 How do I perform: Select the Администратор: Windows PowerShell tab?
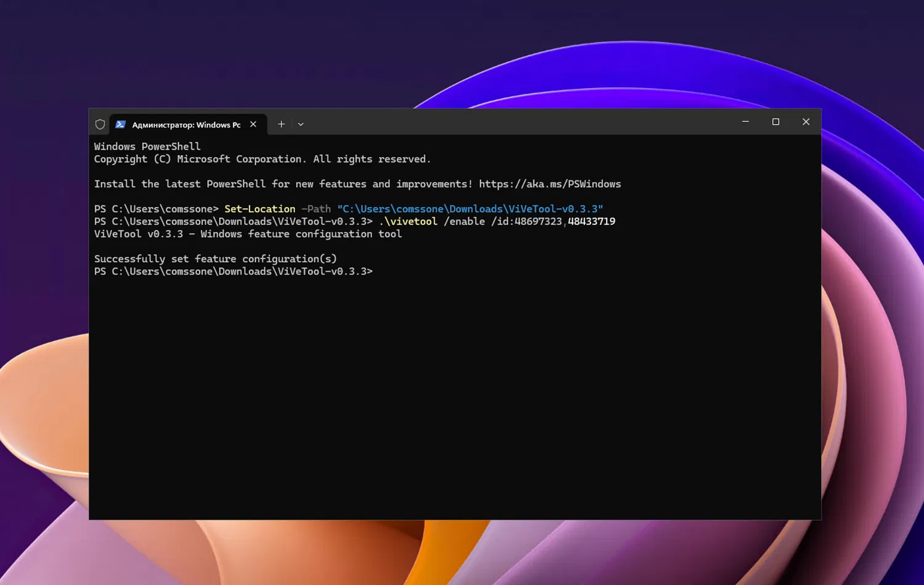click(188, 124)
